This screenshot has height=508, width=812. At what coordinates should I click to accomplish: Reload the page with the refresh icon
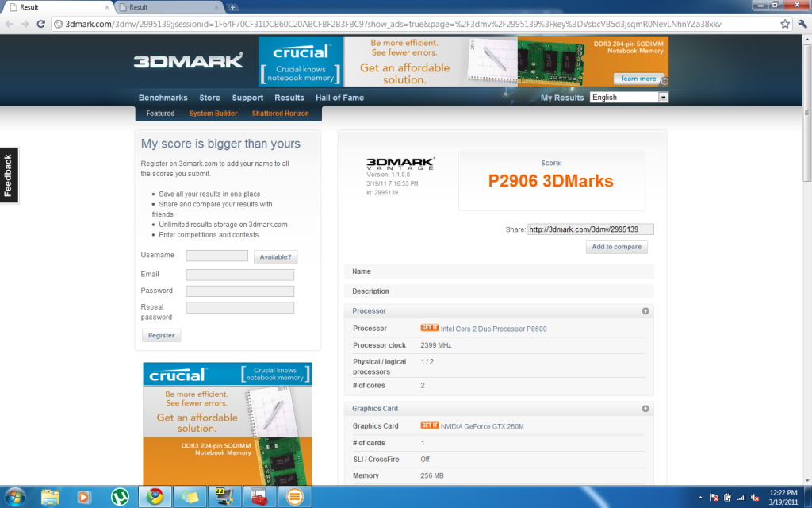[41, 24]
